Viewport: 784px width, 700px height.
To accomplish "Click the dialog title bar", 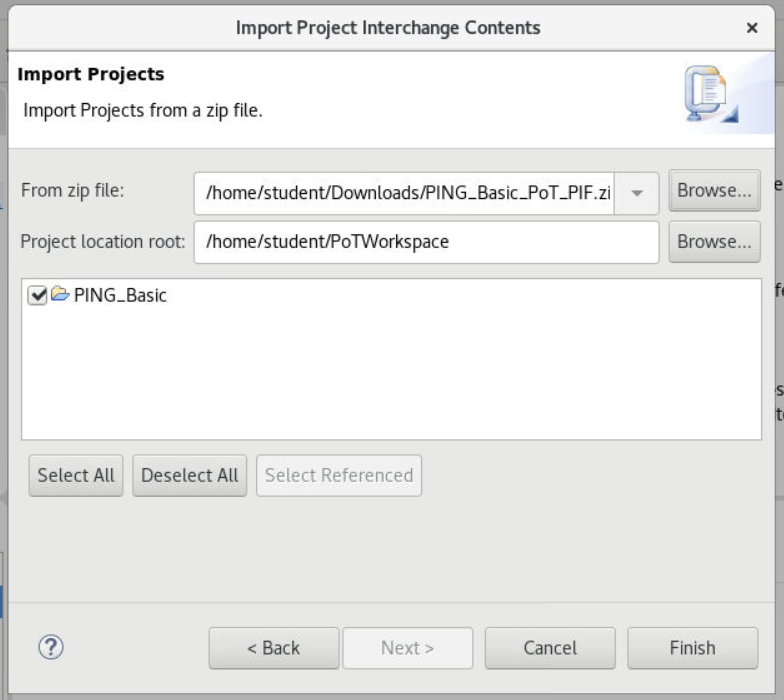I will [388, 28].
